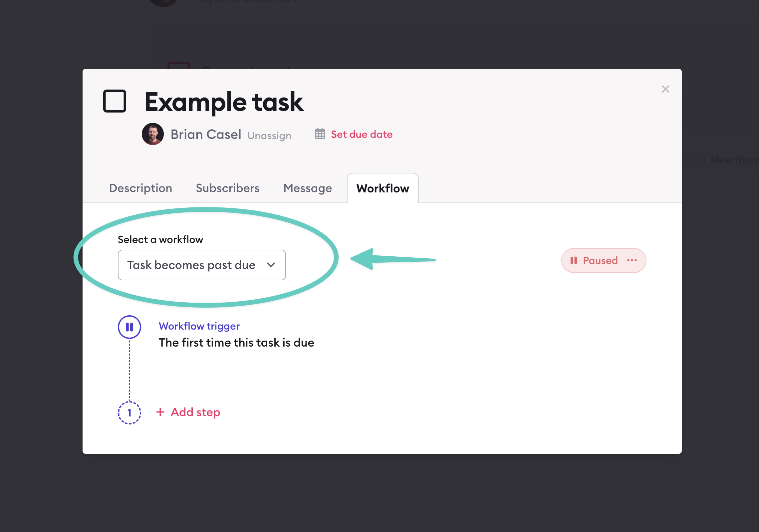Open the ellipsis menu next to Paused

632,260
